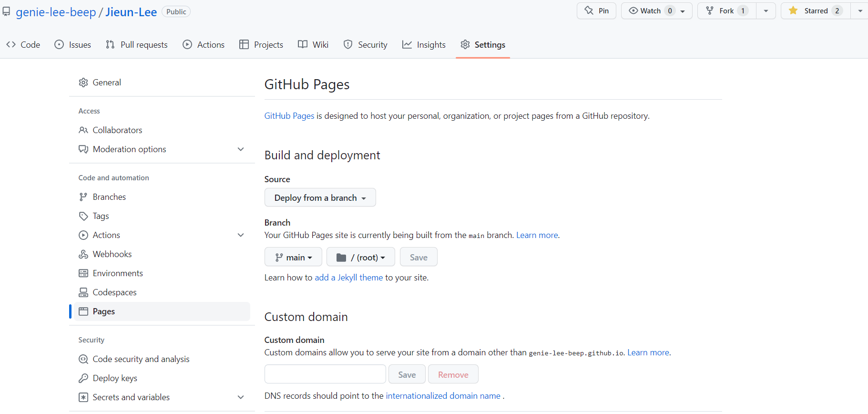Expand the sidebar Actions chevron

point(241,235)
